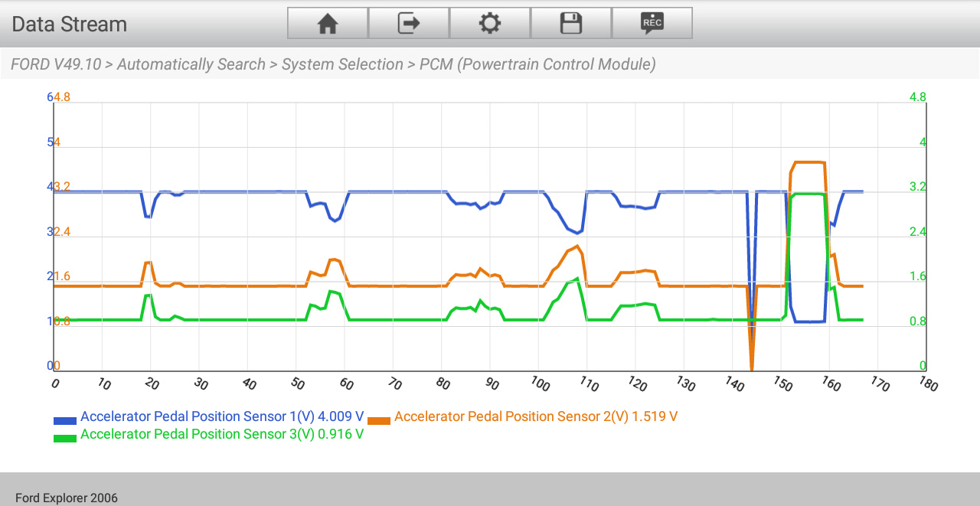Click the 100 mark on the x-axis
The height and width of the screenshot is (506, 980).
click(x=539, y=384)
